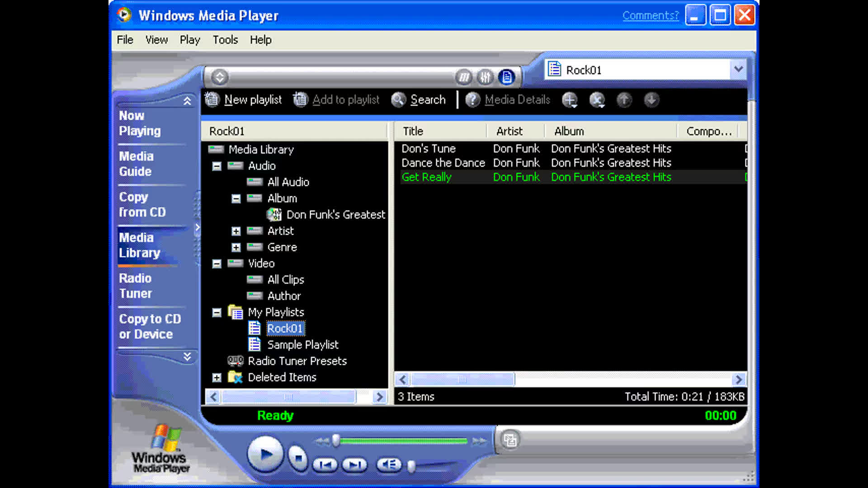Viewport: 868px width, 488px height.
Task: Skip to the next track
Action: (x=355, y=465)
